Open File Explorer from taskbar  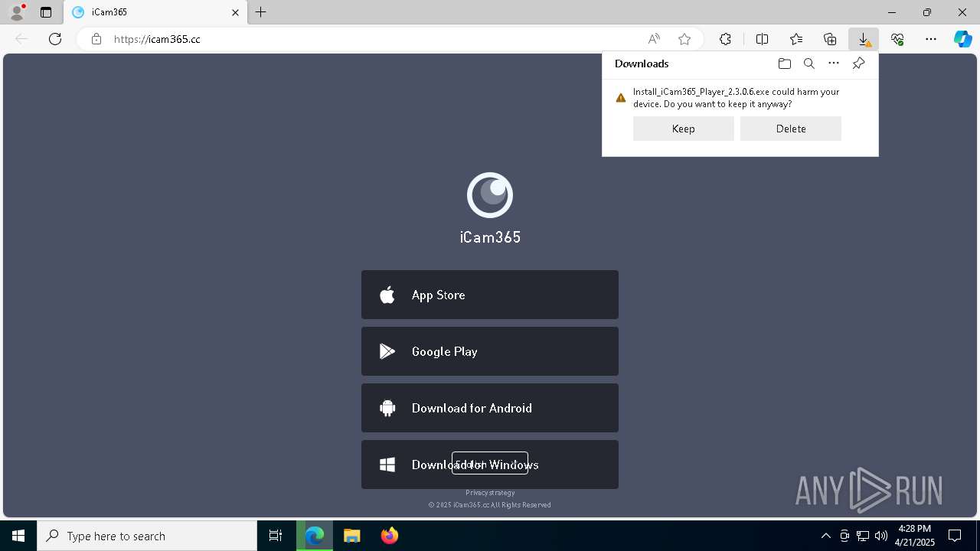tap(351, 536)
